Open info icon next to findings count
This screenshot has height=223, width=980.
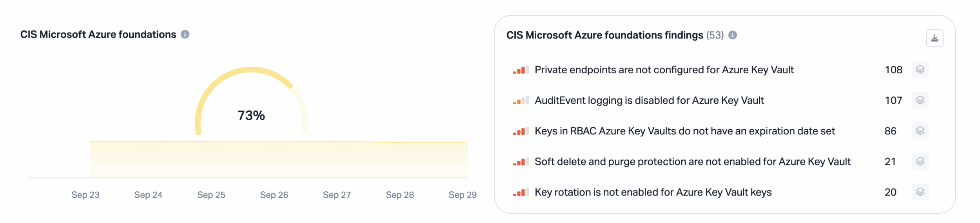click(x=732, y=35)
